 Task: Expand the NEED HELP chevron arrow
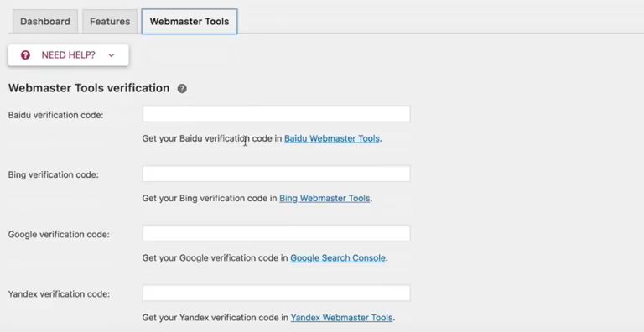tap(112, 55)
